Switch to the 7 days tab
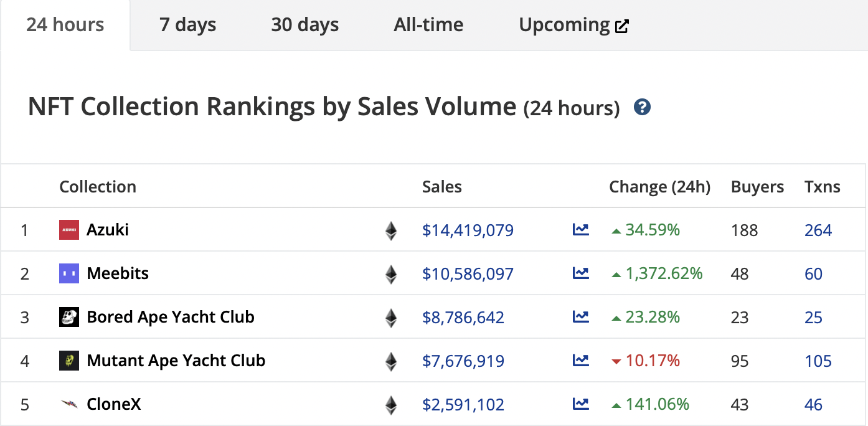Image resolution: width=868 pixels, height=426 pixels. 186,25
